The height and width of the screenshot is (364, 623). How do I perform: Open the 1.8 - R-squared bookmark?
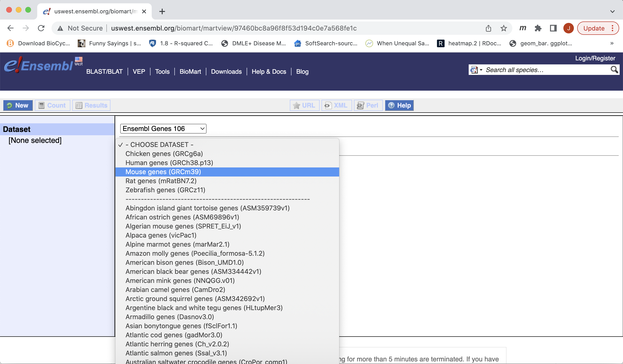pos(181,43)
